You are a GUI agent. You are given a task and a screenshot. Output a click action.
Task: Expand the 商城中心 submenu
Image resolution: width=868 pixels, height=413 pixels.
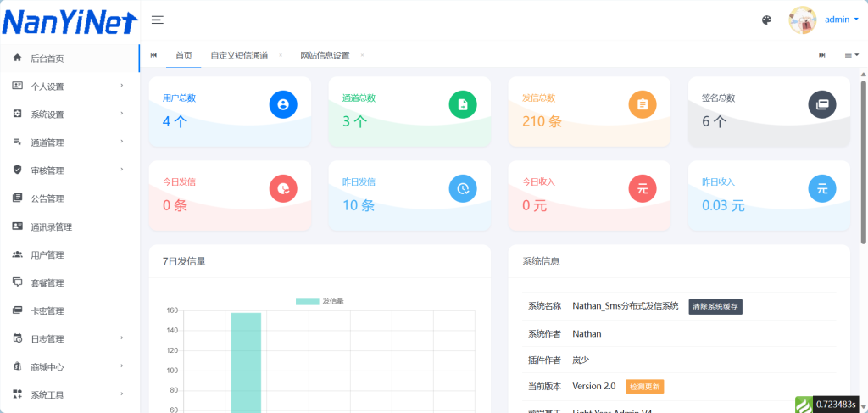pyautogui.click(x=122, y=366)
